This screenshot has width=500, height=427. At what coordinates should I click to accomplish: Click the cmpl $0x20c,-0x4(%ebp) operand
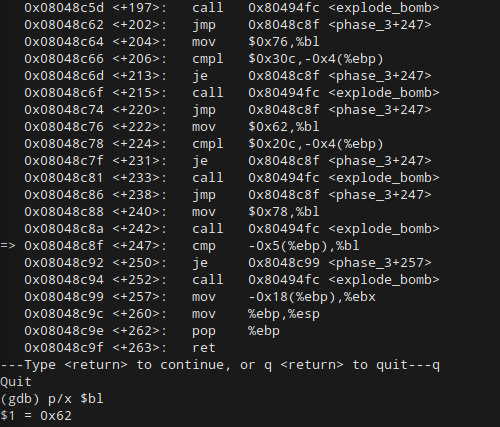[x=316, y=144]
